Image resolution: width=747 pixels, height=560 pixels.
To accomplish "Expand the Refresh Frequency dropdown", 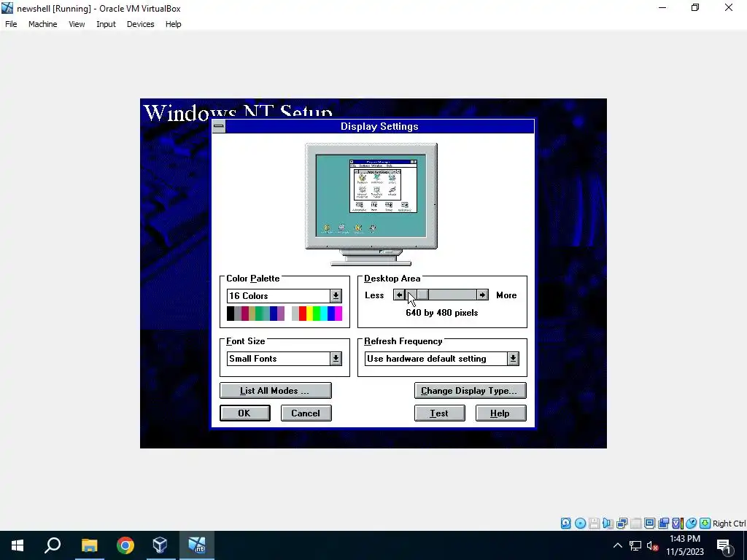I will click(513, 359).
